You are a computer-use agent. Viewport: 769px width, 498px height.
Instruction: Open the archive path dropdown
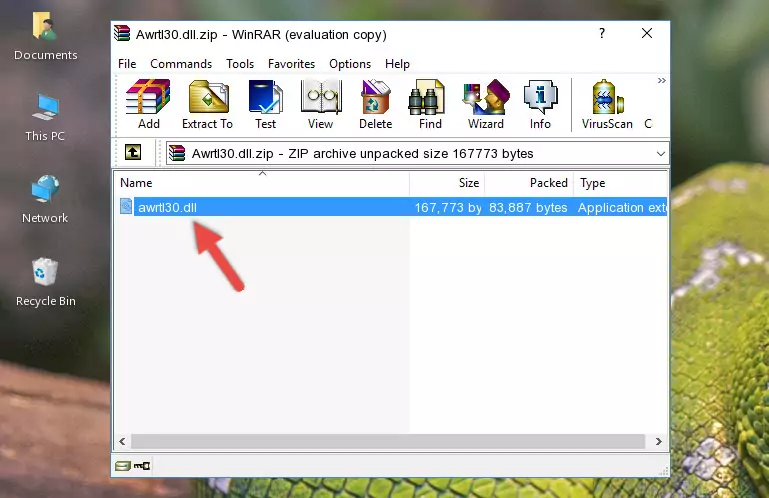point(661,154)
